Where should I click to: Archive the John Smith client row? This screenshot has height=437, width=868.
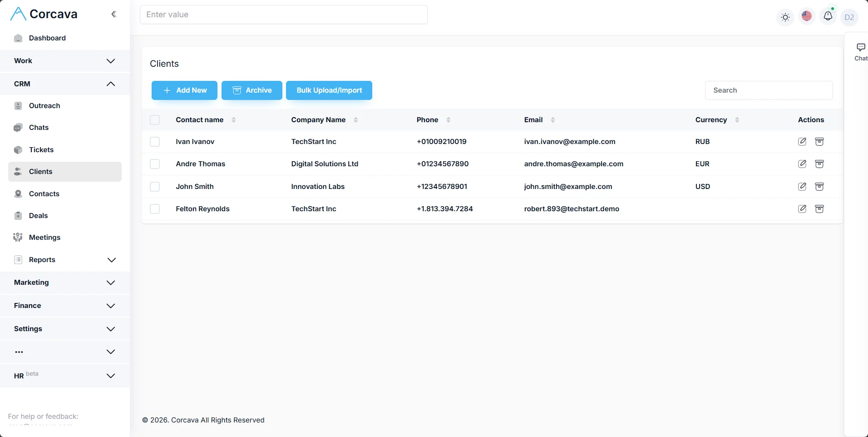pyautogui.click(x=819, y=186)
